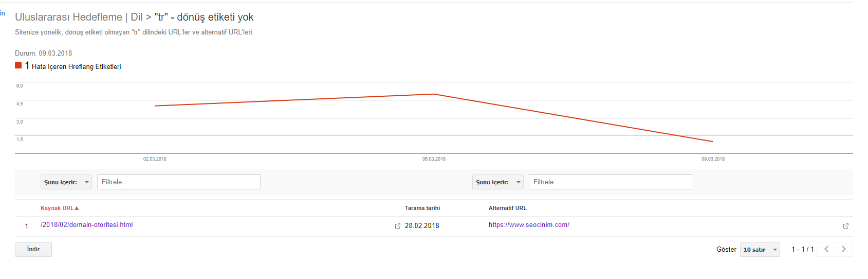Viewport: 868px width, 279px height.
Task: Click the red hreflang error legend swatch
Action: click(x=19, y=65)
